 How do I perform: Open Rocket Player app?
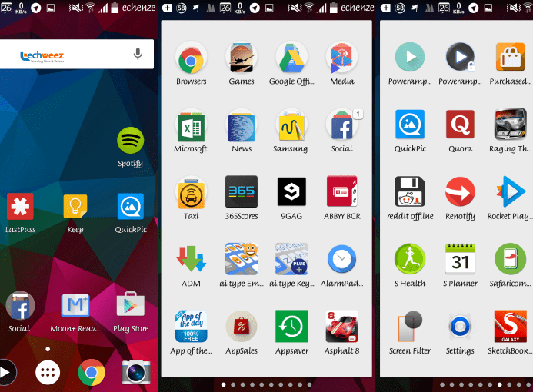[x=510, y=191]
